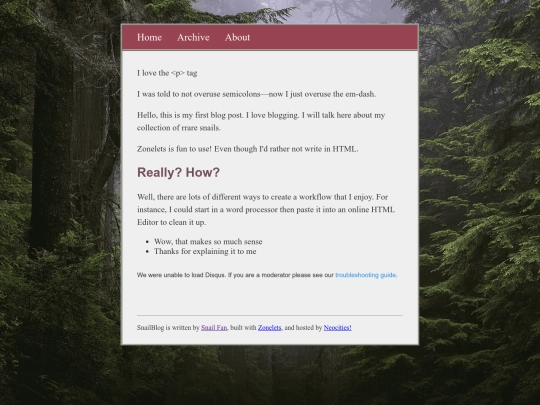Open the Zonelets link in footer
Viewport: 540px width, 405px height.
click(x=269, y=328)
